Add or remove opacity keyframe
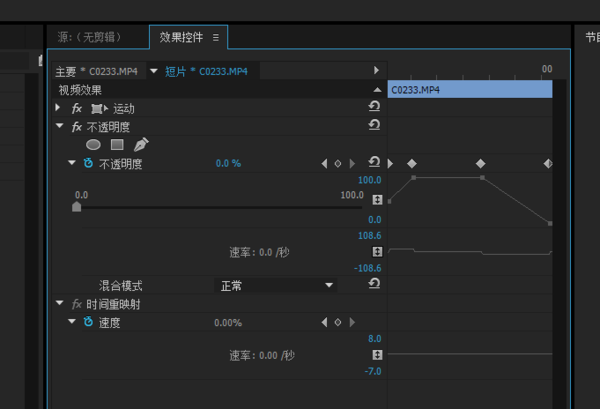Viewport: 600px width, 409px height. tap(338, 163)
